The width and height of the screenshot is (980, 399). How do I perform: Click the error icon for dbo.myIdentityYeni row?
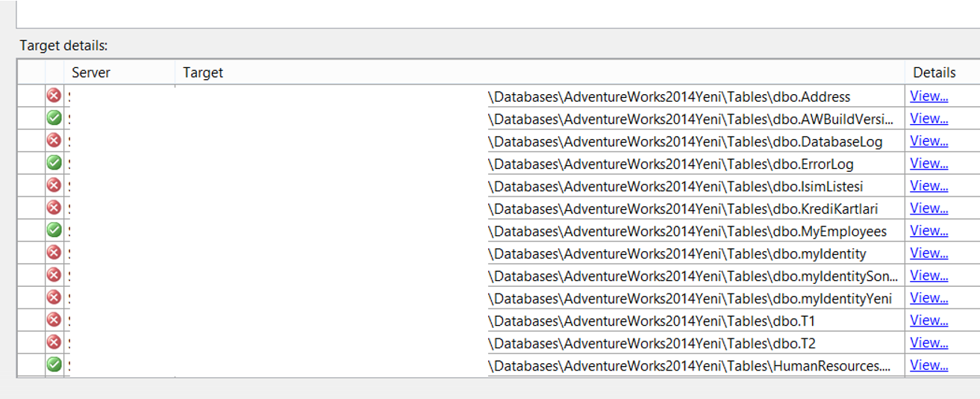pos(54,297)
